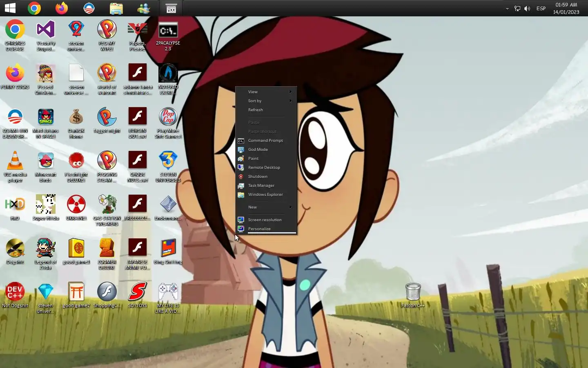The image size is (588, 368).
Task: Open the folder icon in the taskbar
Action: click(116, 8)
